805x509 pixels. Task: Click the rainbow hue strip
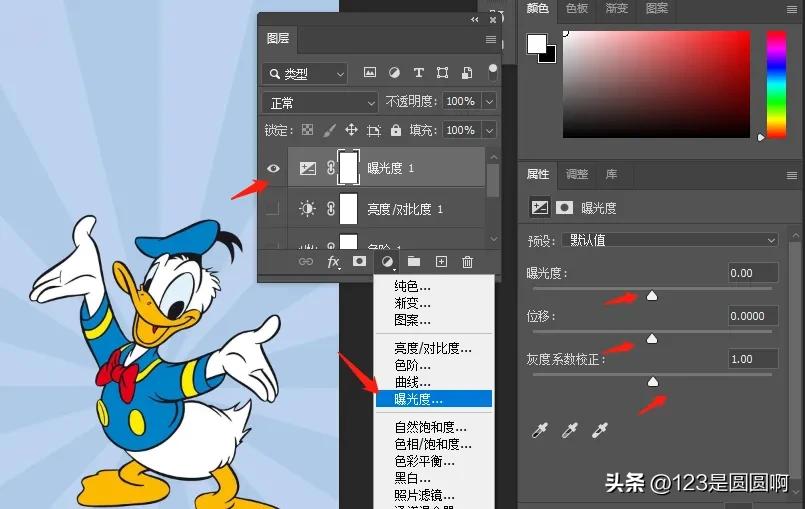(776, 84)
